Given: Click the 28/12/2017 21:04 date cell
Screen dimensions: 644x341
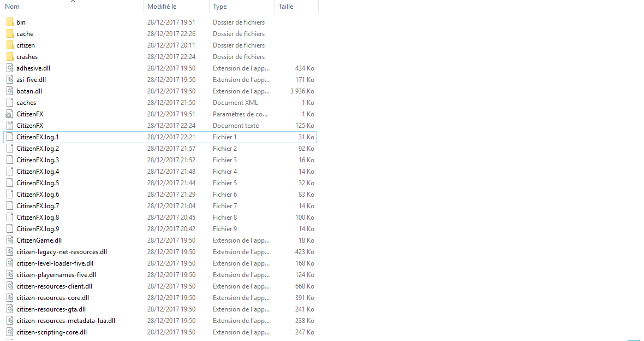Looking at the screenshot, I should click(171, 206).
